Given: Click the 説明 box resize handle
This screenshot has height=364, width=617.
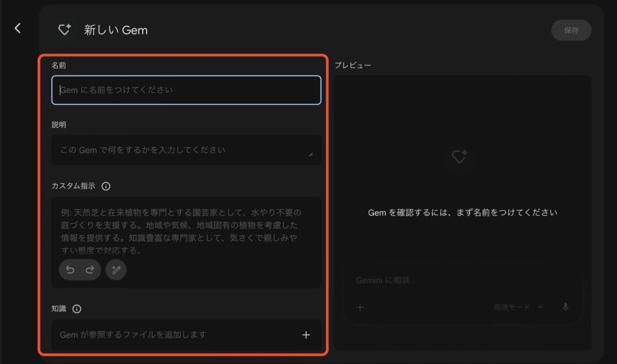Looking at the screenshot, I should pos(311,154).
